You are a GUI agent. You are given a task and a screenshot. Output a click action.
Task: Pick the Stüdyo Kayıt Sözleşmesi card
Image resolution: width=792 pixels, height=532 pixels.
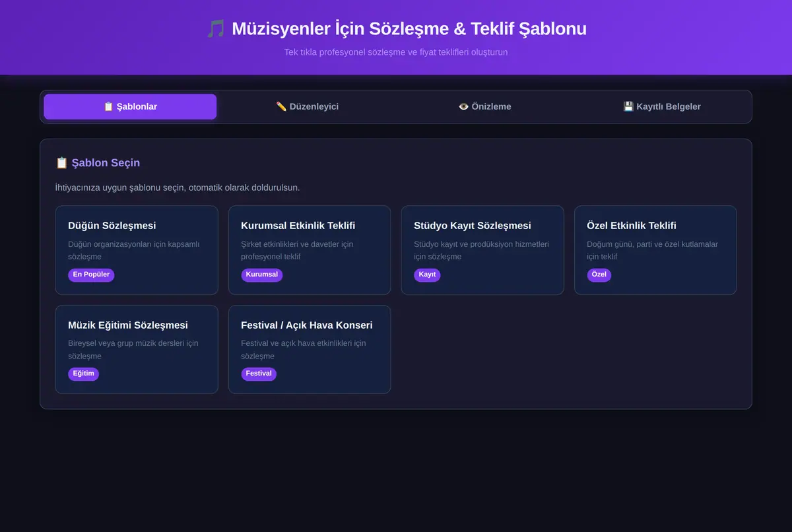[x=482, y=250]
